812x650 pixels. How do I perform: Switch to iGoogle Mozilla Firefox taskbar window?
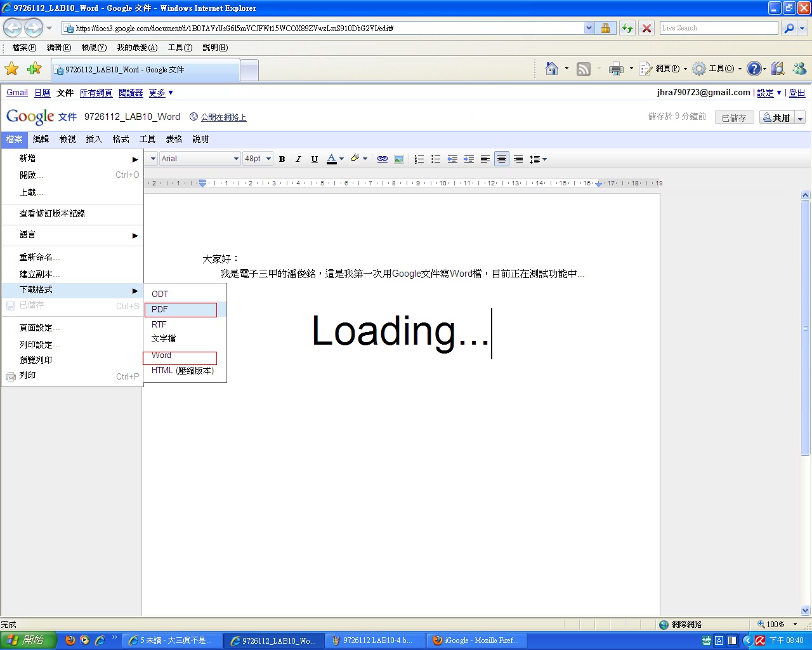pos(476,640)
